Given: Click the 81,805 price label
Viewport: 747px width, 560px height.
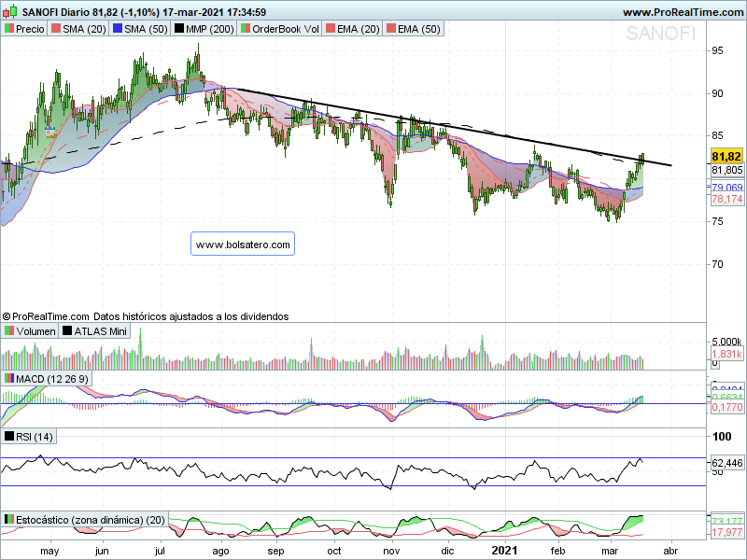Looking at the screenshot, I should point(726,170).
